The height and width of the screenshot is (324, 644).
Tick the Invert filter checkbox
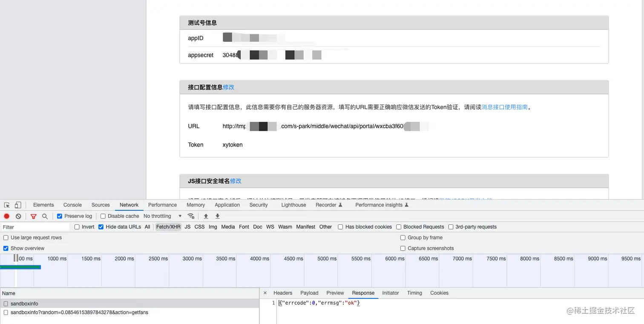click(77, 227)
